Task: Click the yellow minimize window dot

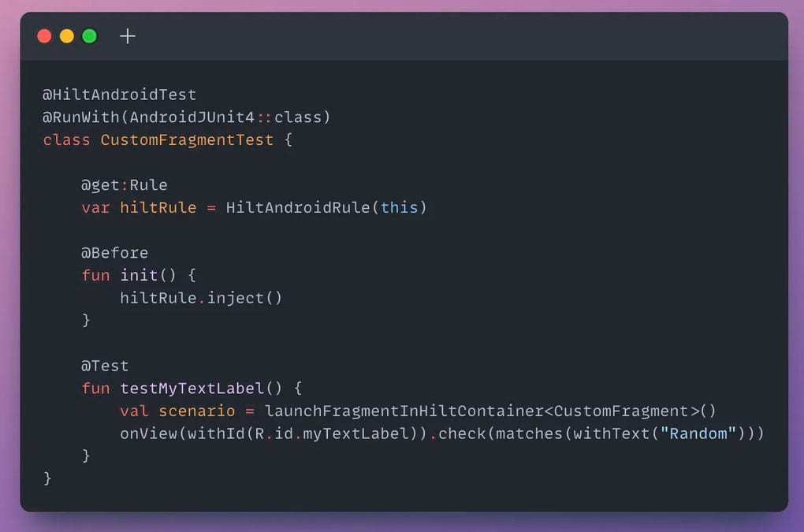Action: [67, 36]
